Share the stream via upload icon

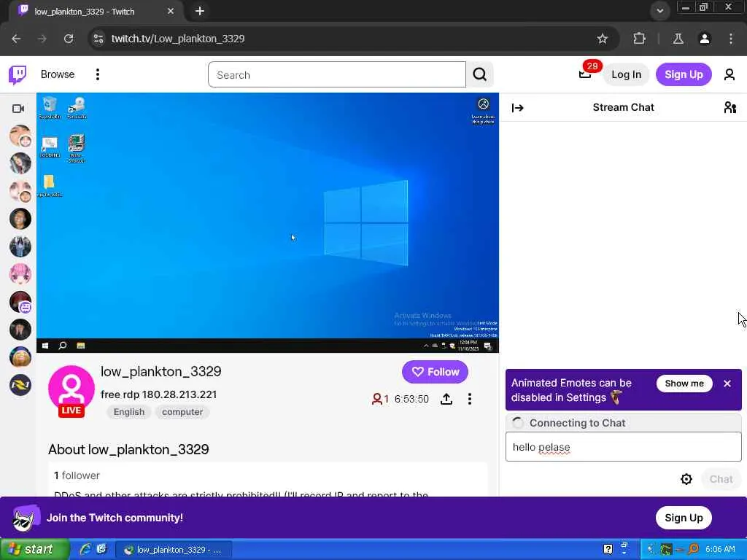click(446, 399)
